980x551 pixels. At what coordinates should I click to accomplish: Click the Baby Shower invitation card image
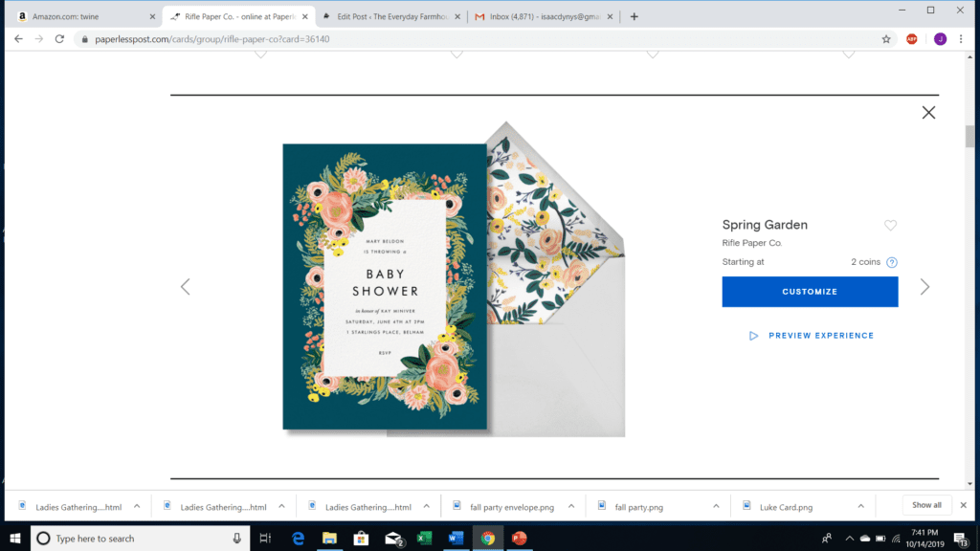coord(385,287)
